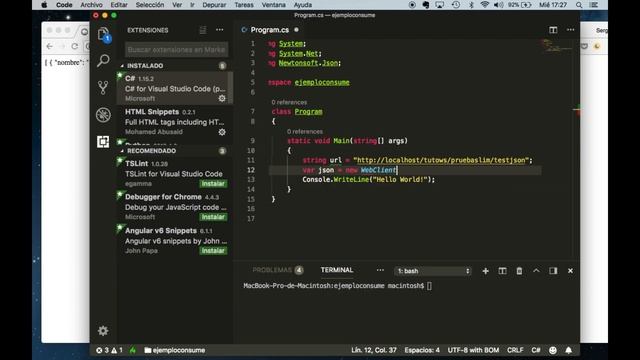Image resolution: width=640 pixels, height=360 pixels.
Task: Change language mode C# in status bar
Action: pos(536,350)
